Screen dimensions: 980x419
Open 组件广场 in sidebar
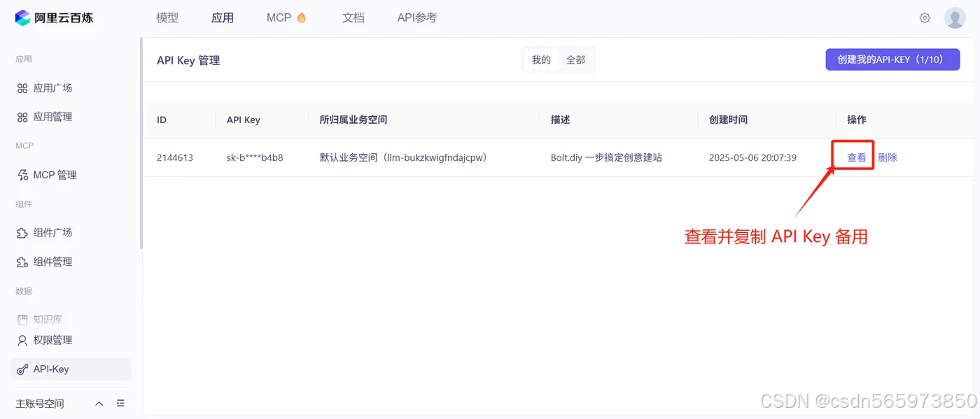click(x=53, y=233)
